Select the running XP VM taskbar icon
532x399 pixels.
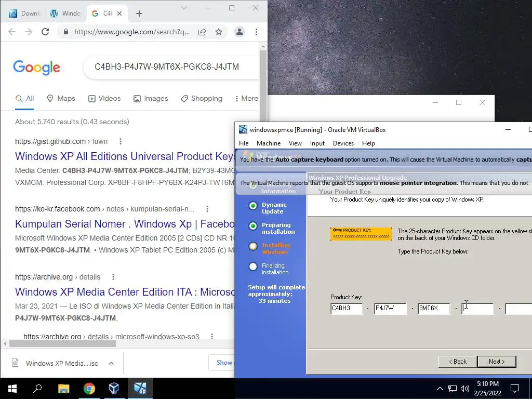point(140,389)
